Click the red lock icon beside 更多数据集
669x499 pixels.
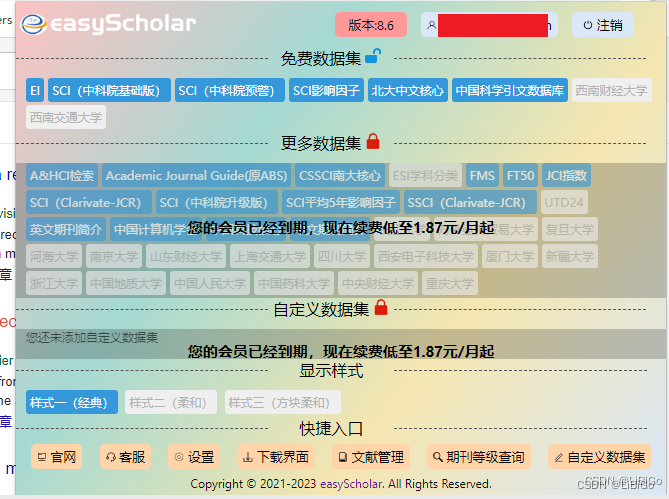(373, 141)
